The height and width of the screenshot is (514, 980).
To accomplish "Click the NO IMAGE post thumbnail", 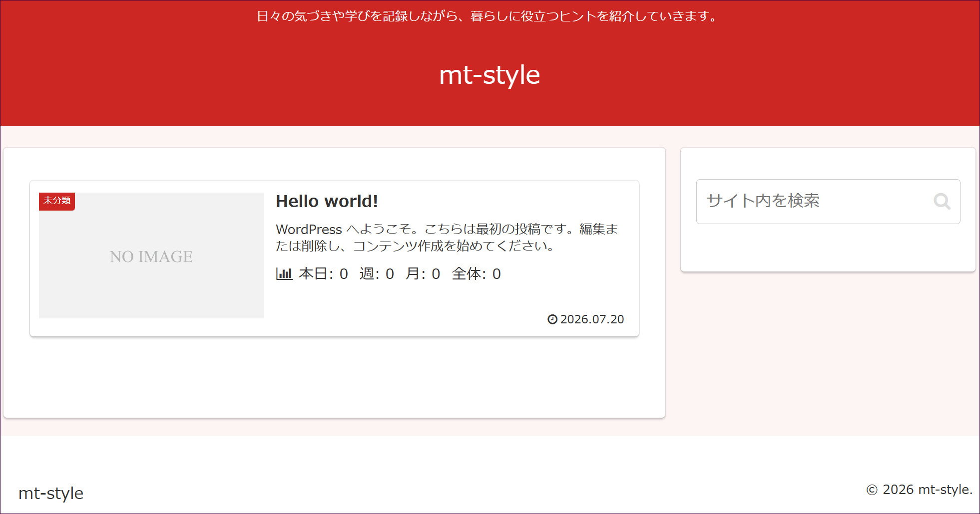I will pos(151,256).
